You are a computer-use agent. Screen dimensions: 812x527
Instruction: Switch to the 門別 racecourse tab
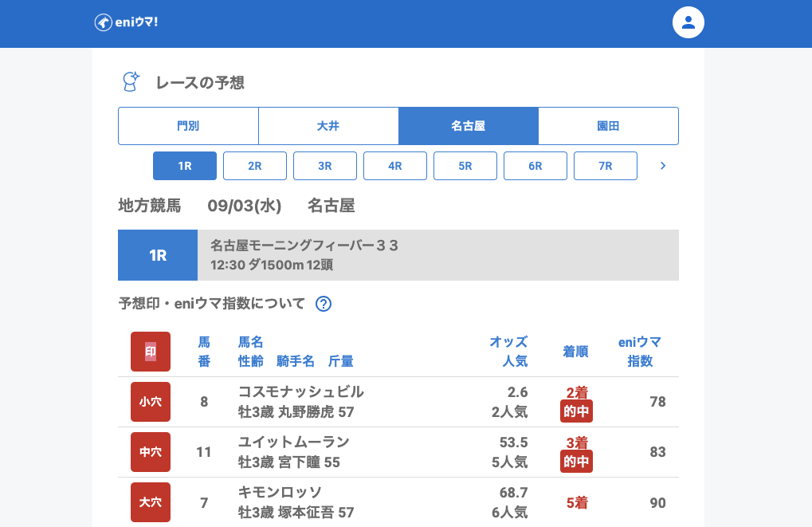click(x=188, y=126)
